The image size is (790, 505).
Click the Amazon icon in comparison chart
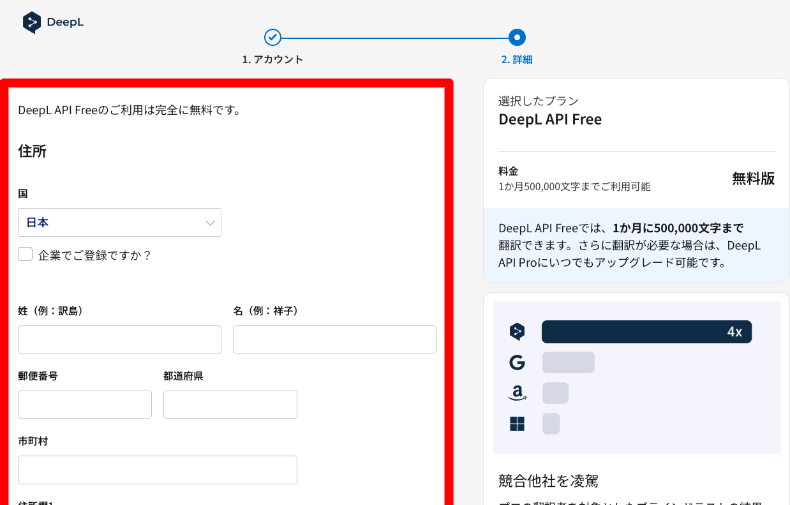point(517,393)
